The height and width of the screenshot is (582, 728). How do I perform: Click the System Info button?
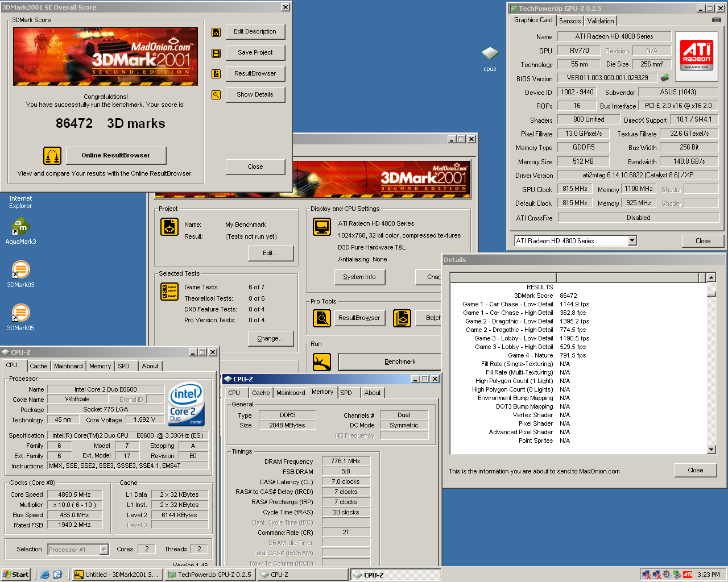pos(359,277)
